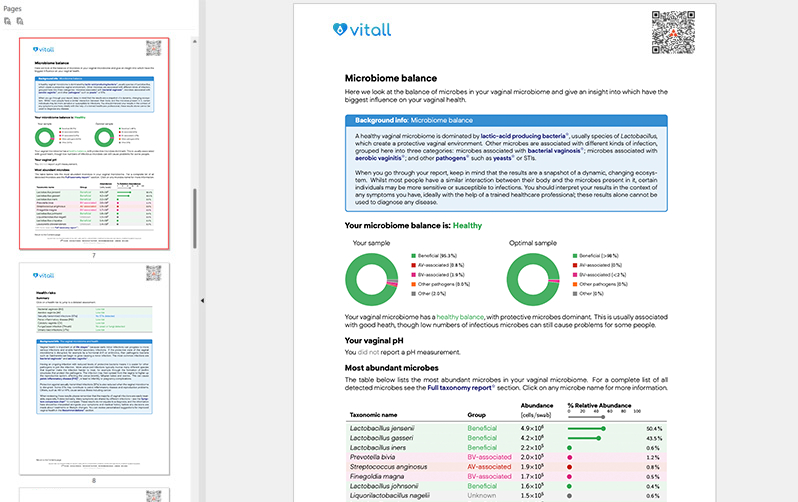This screenshot has width=798, height=502.
Task: Click the Other (2.0 %) legend entry
Action: click(x=429, y=294)
